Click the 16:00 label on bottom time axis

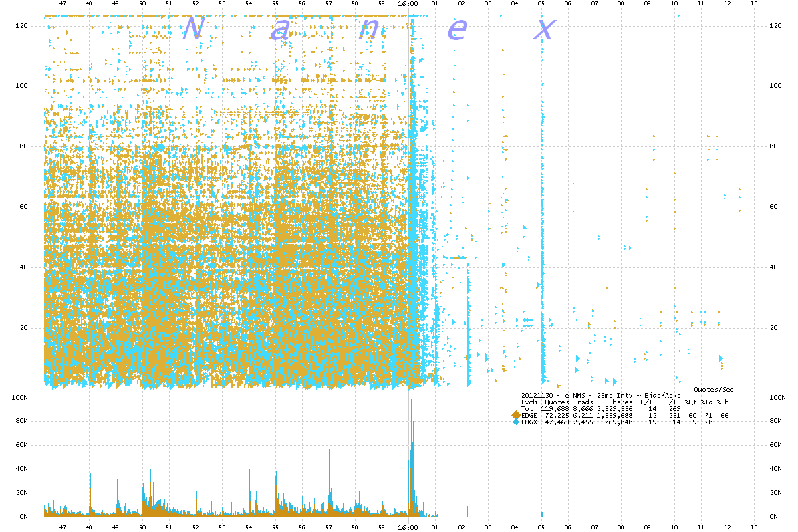(408, 527)
